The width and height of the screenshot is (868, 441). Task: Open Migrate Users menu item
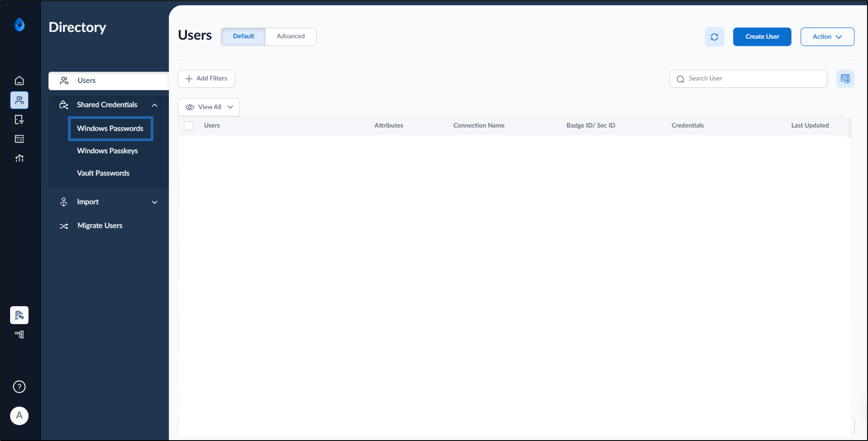(x=100, y=225)
